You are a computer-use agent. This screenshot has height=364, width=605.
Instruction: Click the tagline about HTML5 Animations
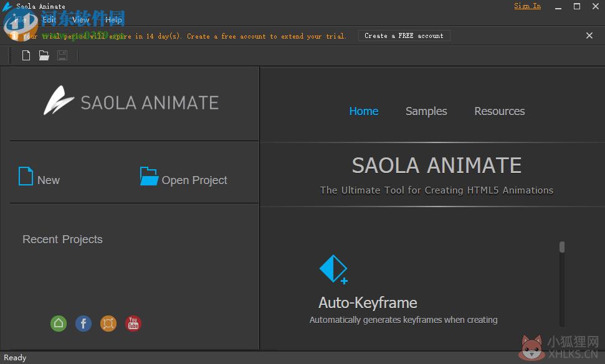click(436, 190)
